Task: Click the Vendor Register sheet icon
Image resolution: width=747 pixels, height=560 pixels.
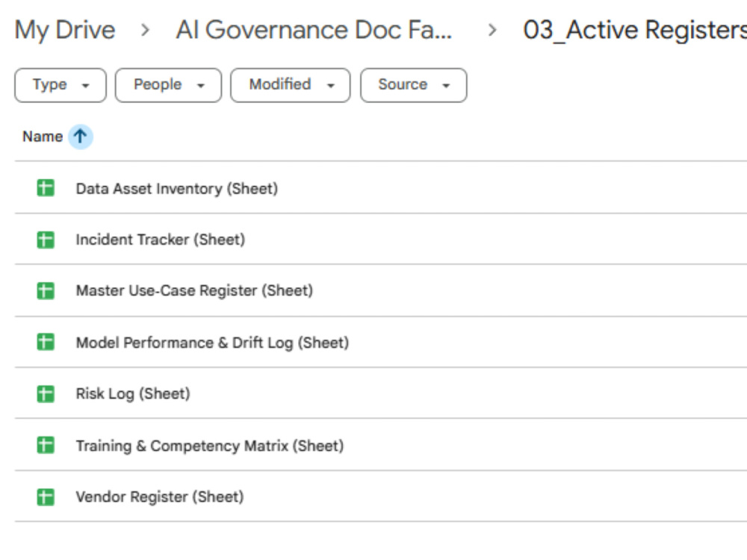Action: coord(46,497)
